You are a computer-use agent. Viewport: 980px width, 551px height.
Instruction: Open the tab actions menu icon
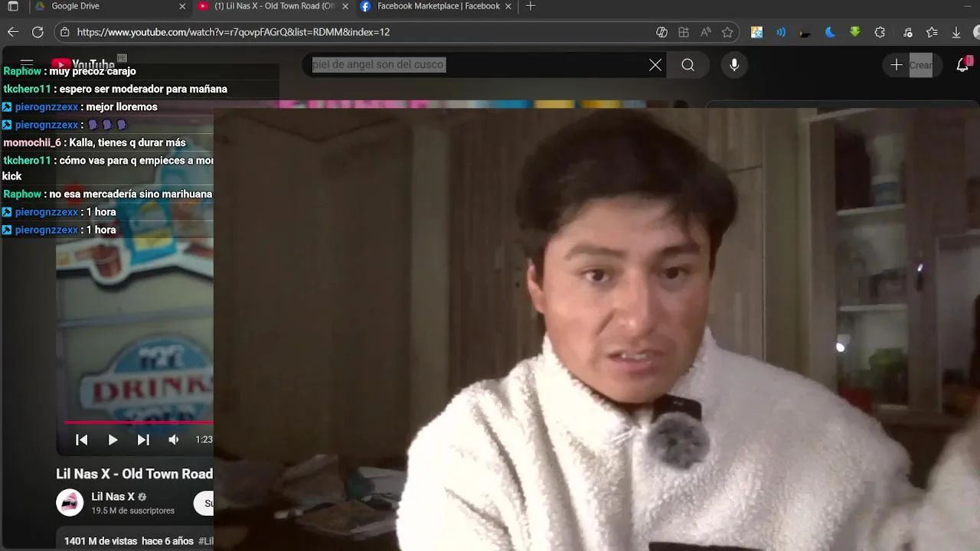click(13, 6)
